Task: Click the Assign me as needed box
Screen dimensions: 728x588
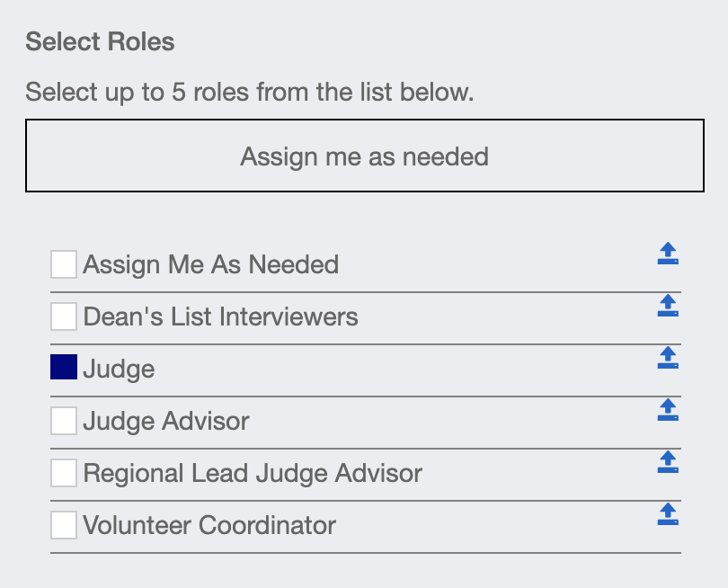Action: tap(365, 156)
